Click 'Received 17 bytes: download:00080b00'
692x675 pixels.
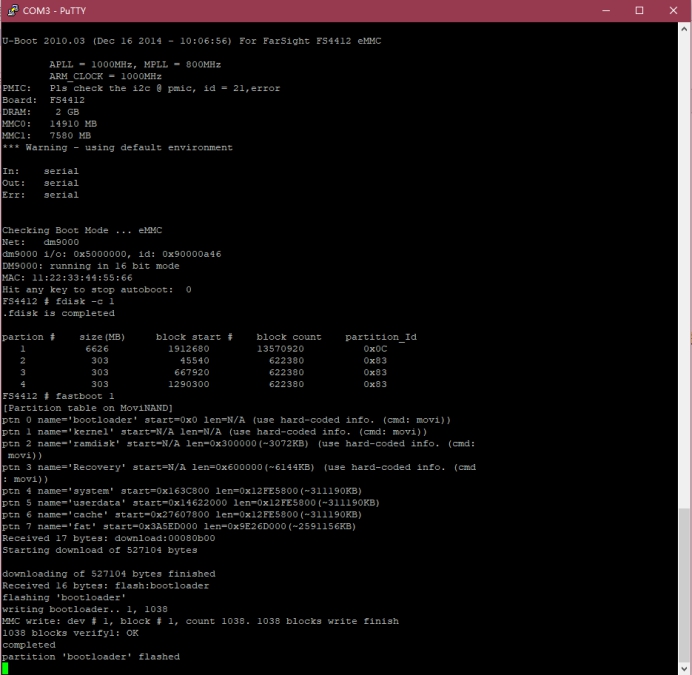tap(109, 539)
